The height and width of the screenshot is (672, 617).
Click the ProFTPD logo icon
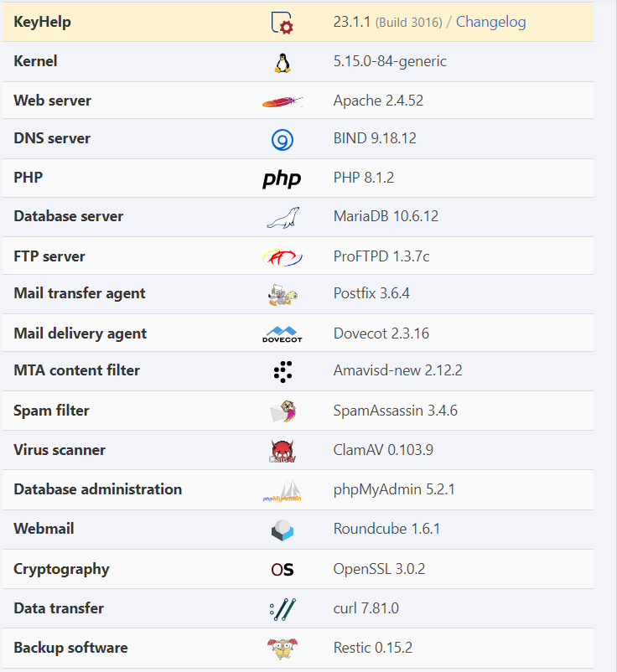282,256
